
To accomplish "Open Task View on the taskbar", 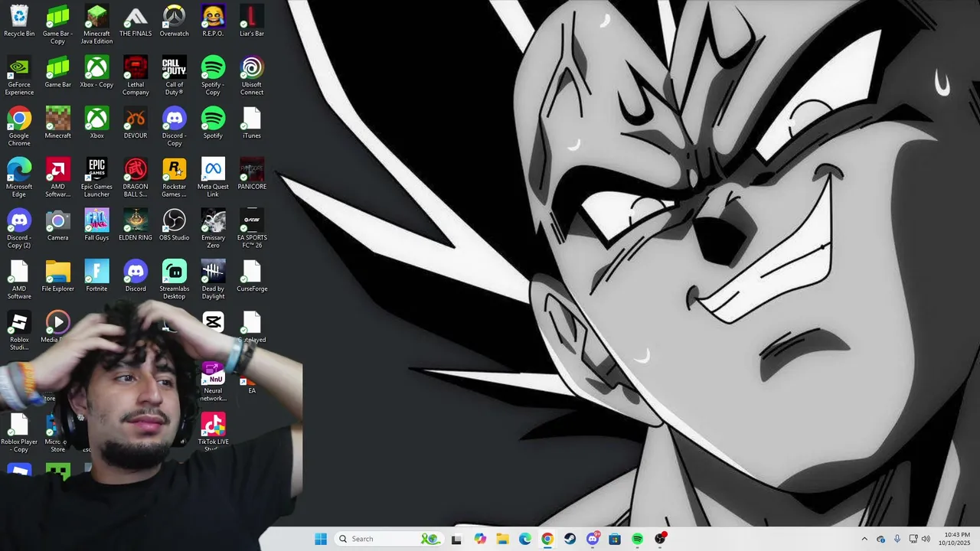I will point(456,539).
